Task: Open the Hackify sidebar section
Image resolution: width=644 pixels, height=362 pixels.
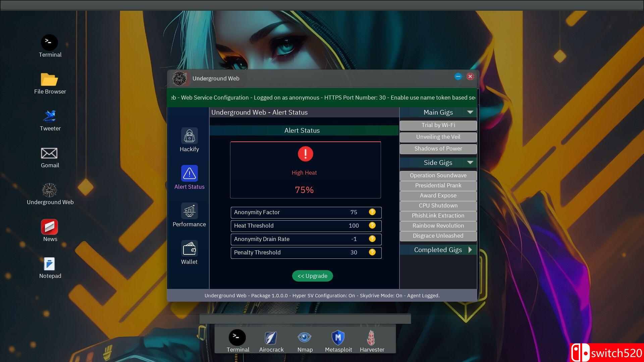Action: 189,136
